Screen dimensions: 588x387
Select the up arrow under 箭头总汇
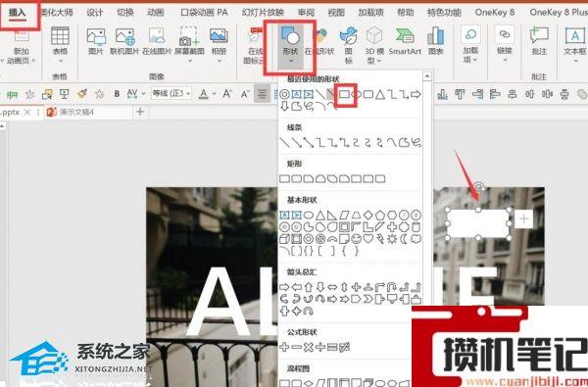309,287
